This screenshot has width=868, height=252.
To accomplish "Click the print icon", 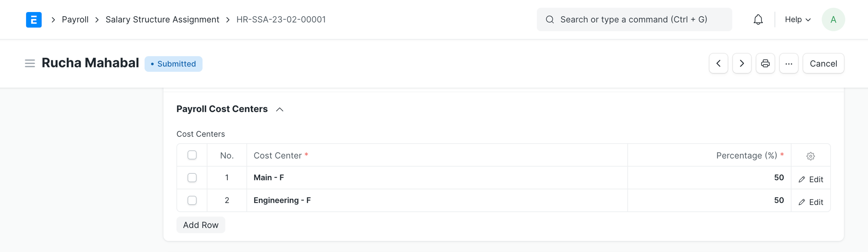I will point(765,64).
